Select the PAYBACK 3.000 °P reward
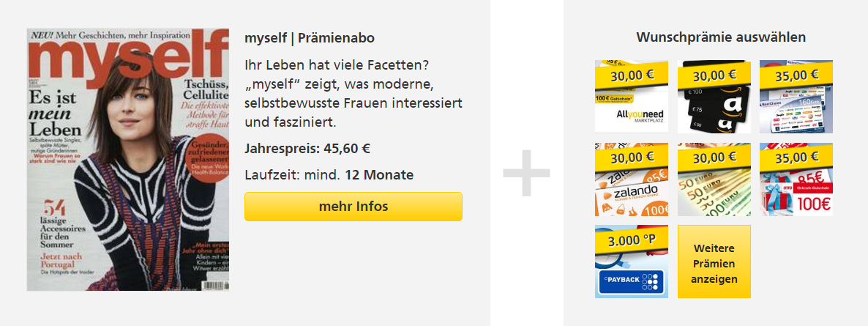The image size is (868, 326). 631,261
